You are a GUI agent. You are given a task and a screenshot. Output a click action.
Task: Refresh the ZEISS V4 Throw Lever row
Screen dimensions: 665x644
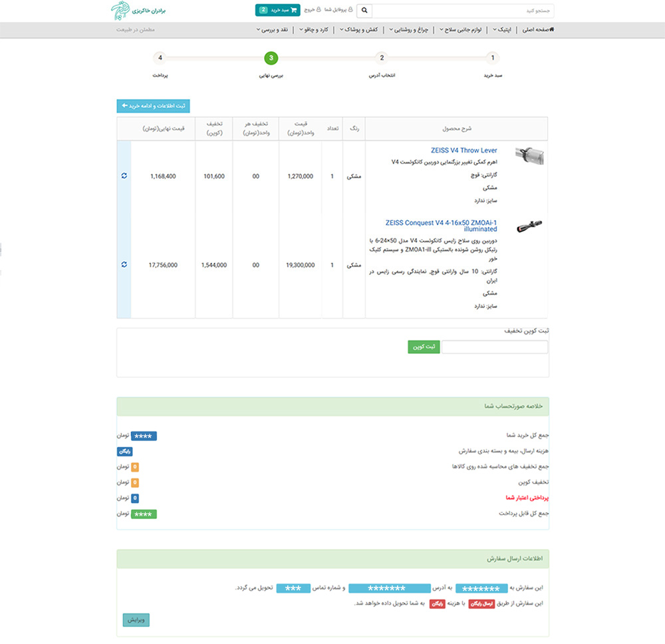click(124, 176)
